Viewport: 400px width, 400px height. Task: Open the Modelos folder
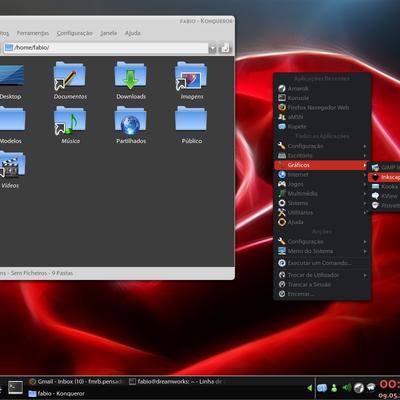point(11,125)
